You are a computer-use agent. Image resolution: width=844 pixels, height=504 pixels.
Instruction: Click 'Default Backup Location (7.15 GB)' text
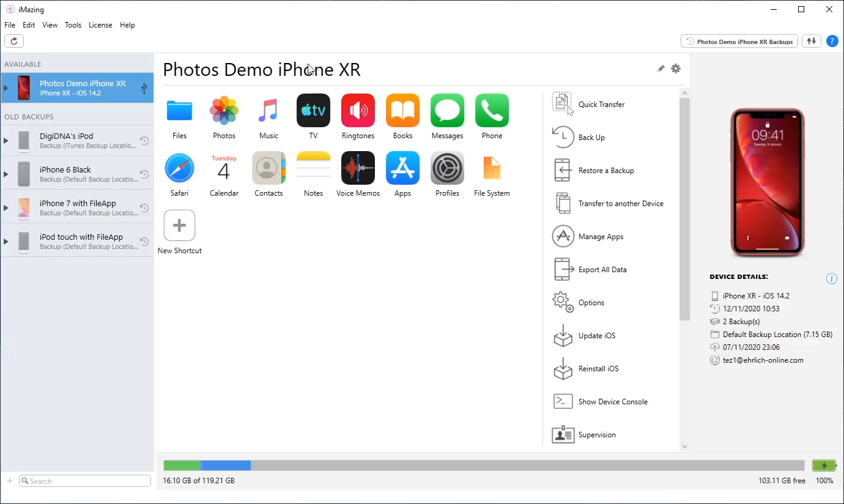[777, 335]
